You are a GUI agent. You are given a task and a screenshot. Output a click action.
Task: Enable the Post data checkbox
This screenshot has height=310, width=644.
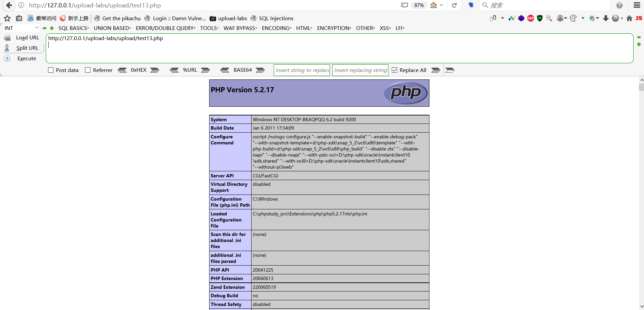[51, 70]
